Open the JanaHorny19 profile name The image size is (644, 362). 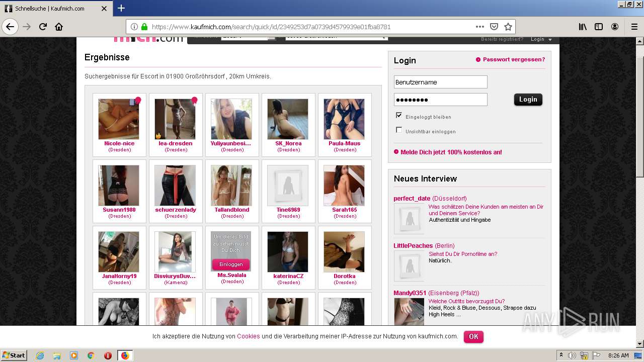(119, 276)
